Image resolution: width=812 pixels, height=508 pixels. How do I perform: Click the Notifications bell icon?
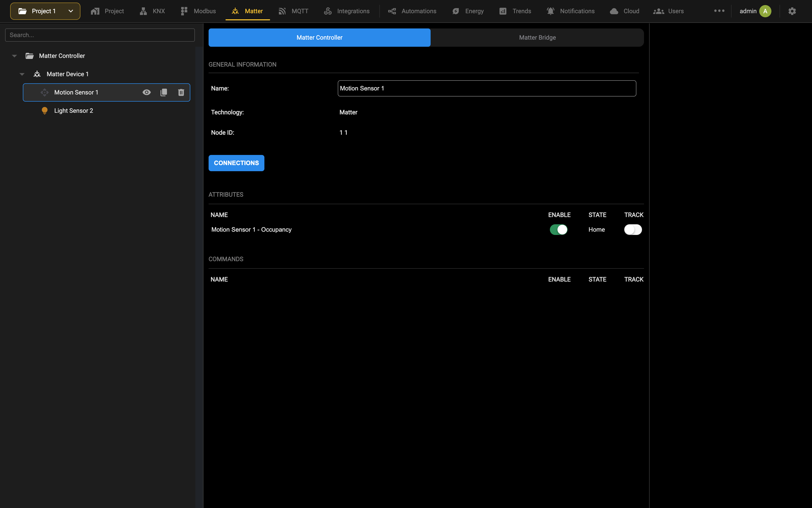550,11
